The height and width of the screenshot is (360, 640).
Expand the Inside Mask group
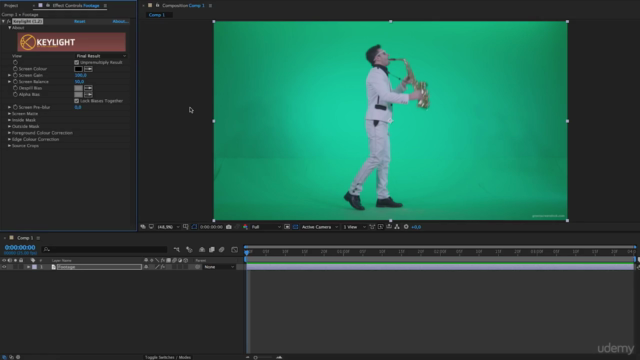[x=9, y=120]
